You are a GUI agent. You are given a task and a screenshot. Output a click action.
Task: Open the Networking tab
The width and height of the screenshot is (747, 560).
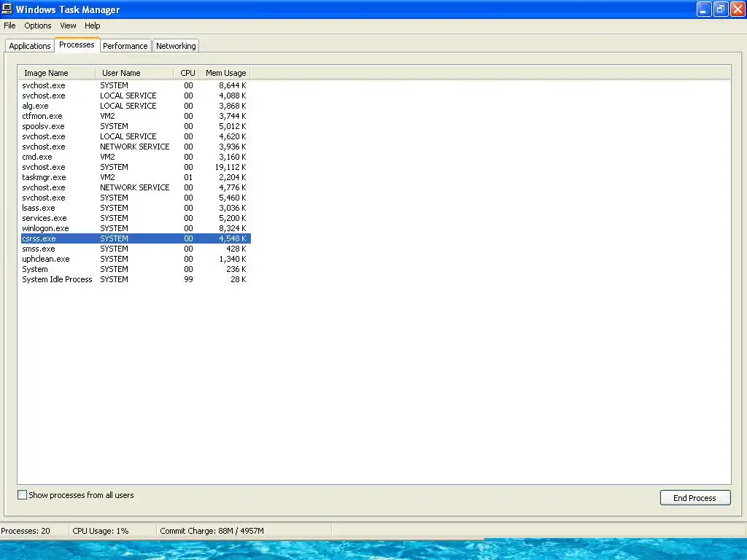(176, 46)
